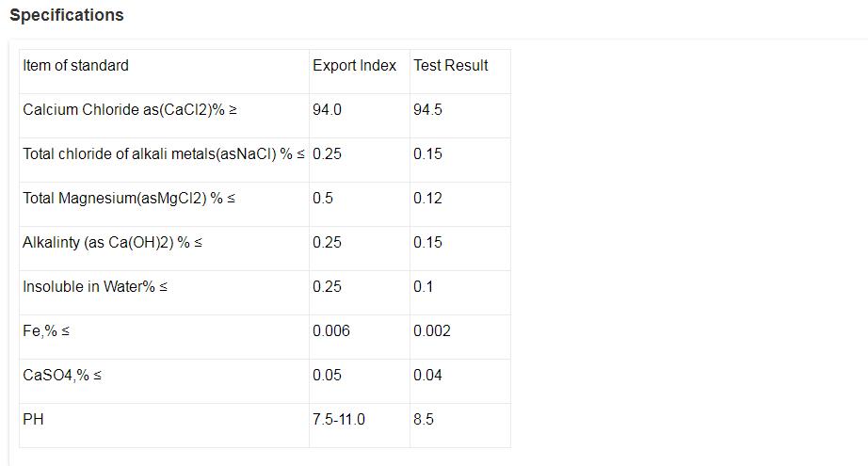Click the 'Item of standard' header cell
The height and width of the screenshot is (466, 868).
click(x=75, y=65)
